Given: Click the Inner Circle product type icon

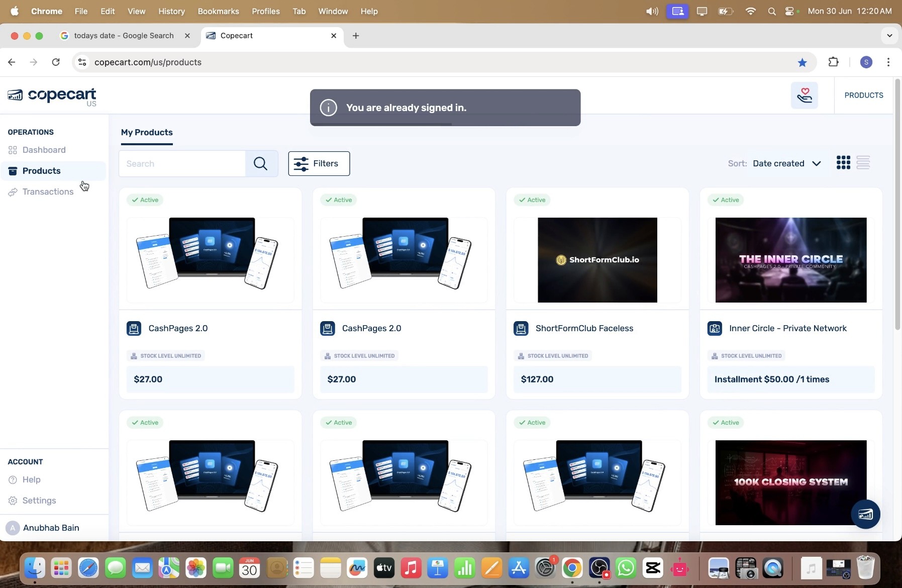Looking at the screenshot, I should click(x=715, y=329).
